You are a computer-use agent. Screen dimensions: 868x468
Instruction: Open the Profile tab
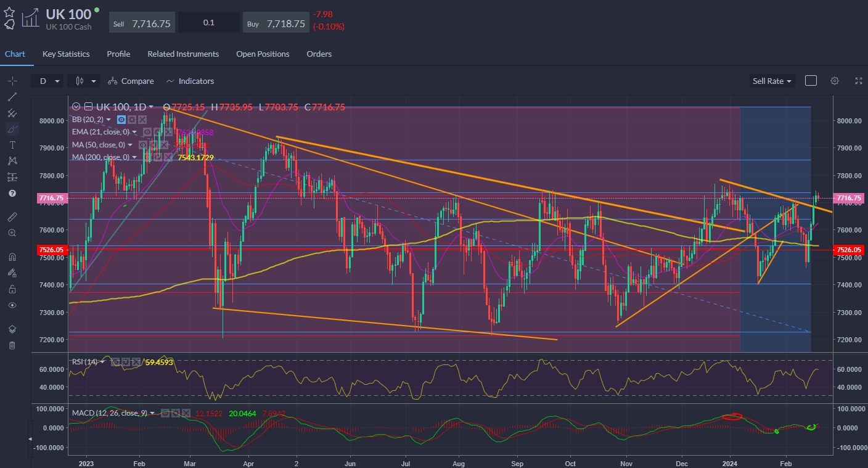(118, 54)
